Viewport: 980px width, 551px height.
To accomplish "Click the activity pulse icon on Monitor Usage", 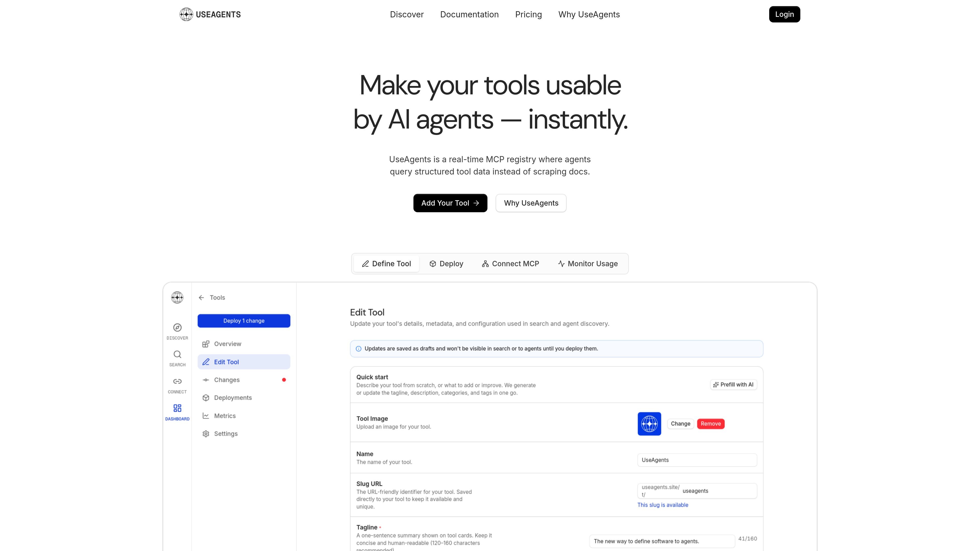I will [561, 264].
